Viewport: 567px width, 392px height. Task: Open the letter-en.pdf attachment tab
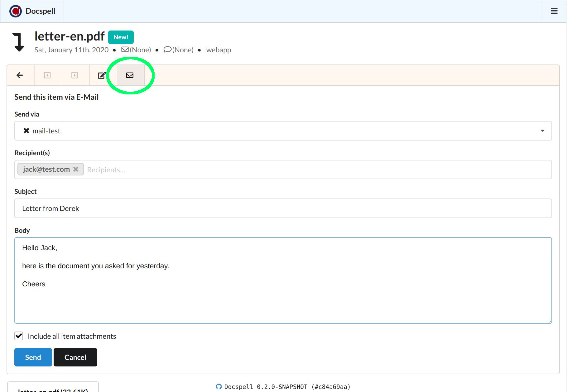point(53,388)
